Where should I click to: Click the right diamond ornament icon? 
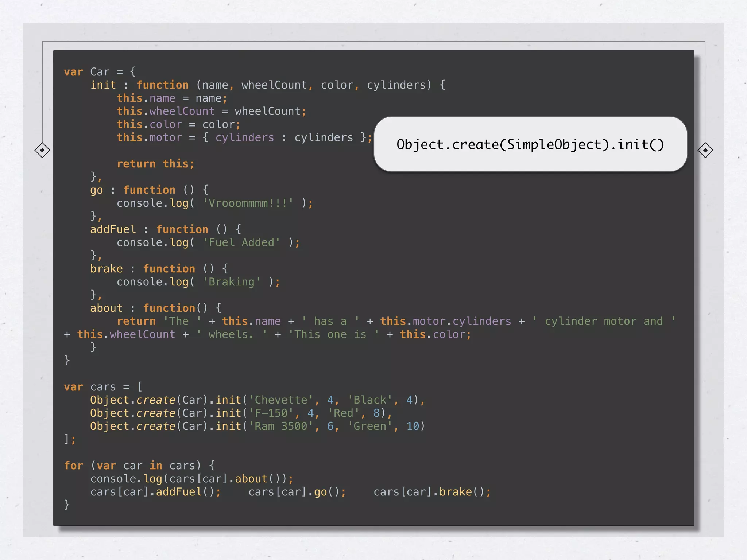coord(705,150)
